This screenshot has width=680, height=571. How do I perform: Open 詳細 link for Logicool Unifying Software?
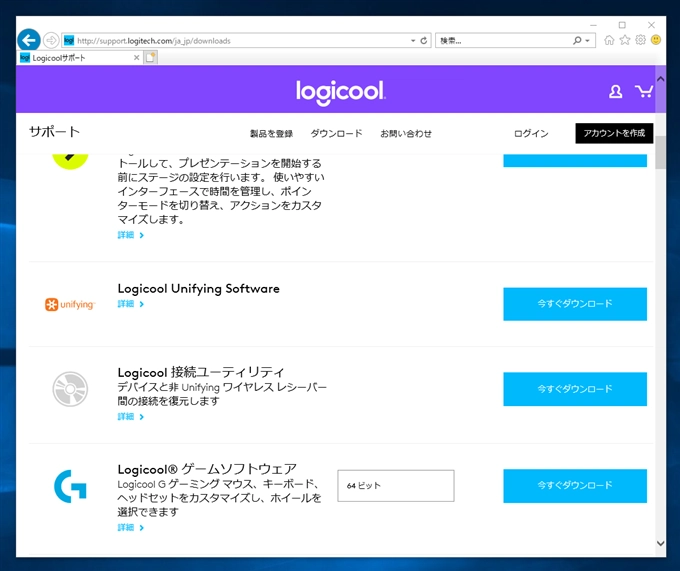[x=131, y=304]
